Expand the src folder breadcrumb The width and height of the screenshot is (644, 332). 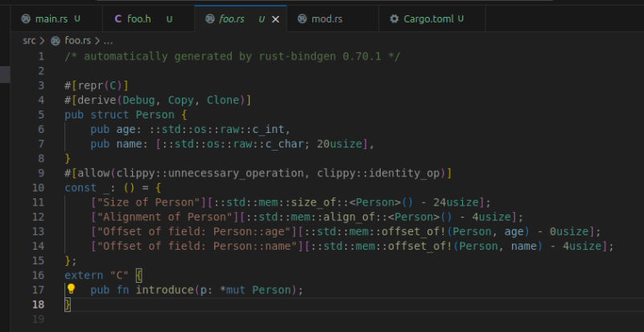(28, 39)
